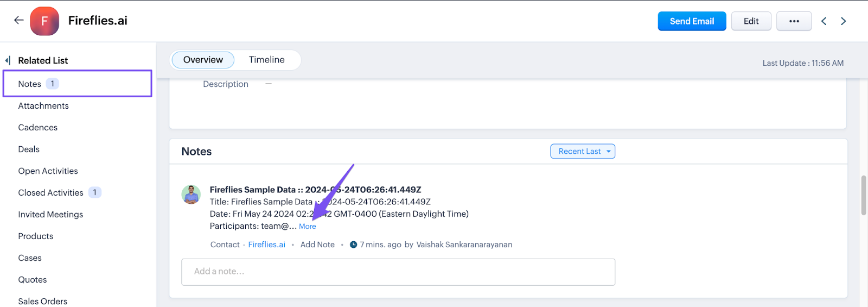The width and height of the screenshot is (868, 307).
Task: Open Quotes related list
Action: tap(33, 280)
